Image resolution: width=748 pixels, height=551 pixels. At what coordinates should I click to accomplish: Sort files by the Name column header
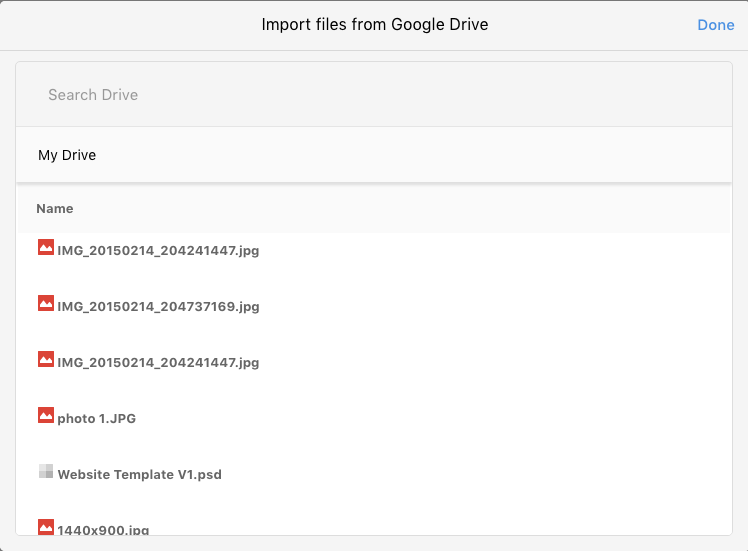[55, 208]
